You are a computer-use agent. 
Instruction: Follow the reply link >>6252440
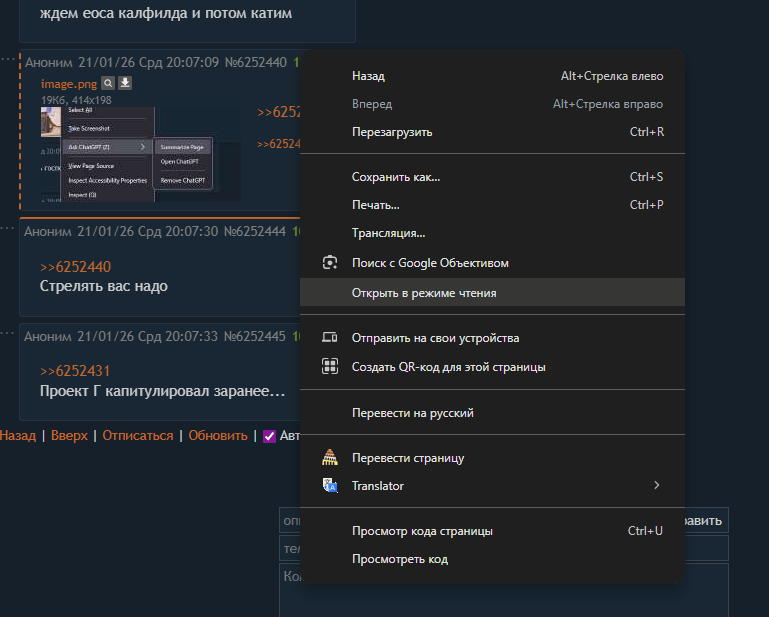click(76, 267)
